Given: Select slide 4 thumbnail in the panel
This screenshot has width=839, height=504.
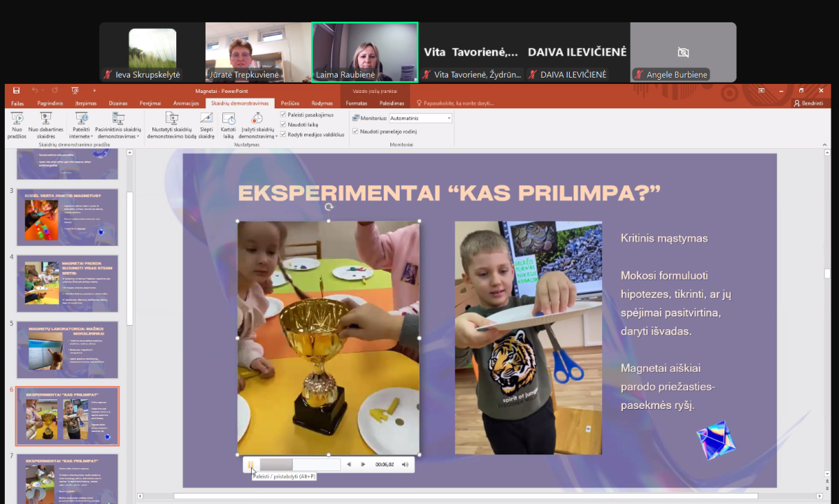Looking at the screenshot, I should coord(67,283).
